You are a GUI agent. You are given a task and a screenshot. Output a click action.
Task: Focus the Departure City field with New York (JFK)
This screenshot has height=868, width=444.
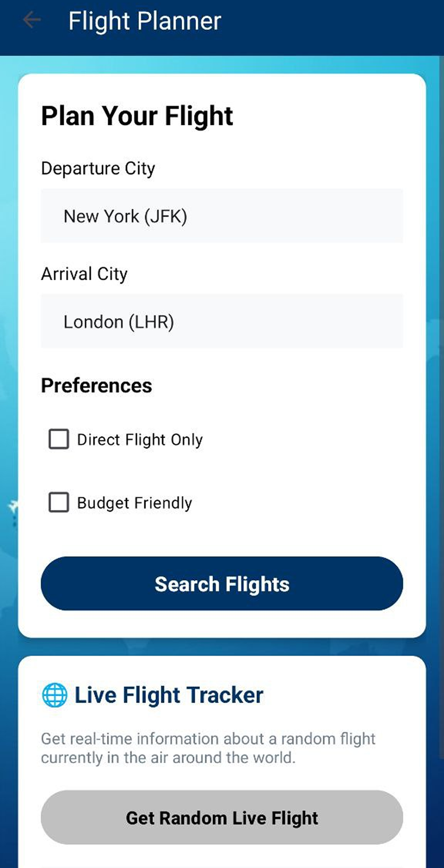point(222,216)
